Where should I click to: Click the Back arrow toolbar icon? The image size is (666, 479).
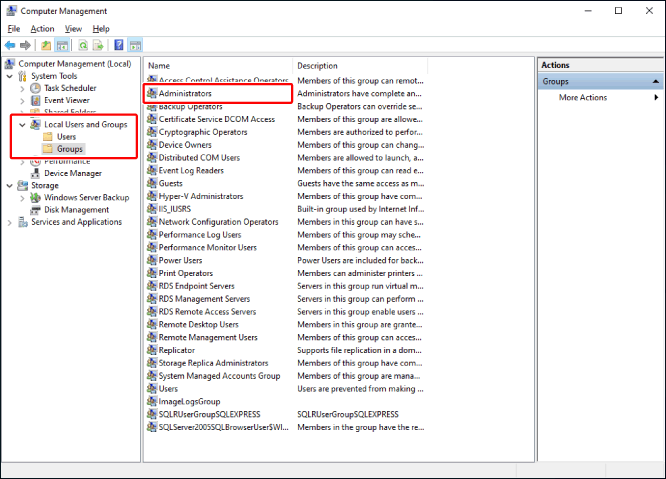coord(10,45)
